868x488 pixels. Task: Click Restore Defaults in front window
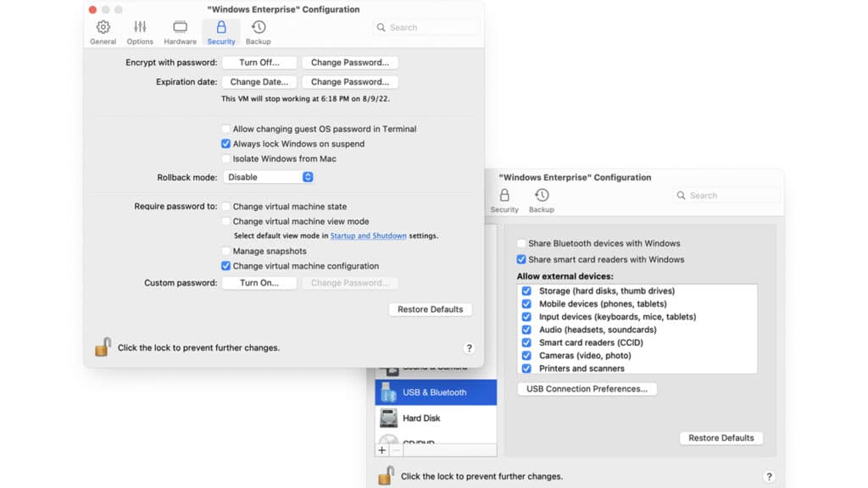pos(430,309)
